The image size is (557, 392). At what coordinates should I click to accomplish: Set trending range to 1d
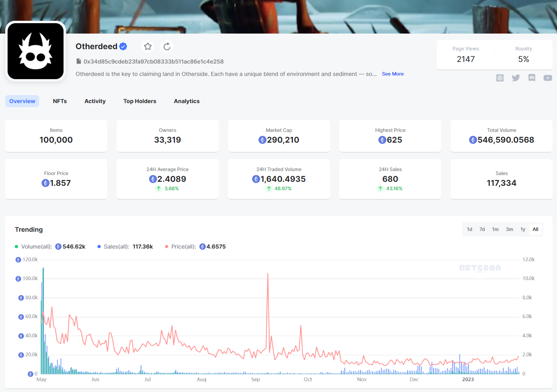[469, 229]
